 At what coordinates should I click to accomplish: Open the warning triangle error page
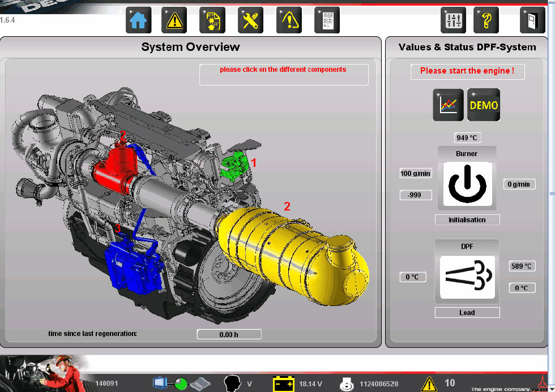tap(174, 20)
